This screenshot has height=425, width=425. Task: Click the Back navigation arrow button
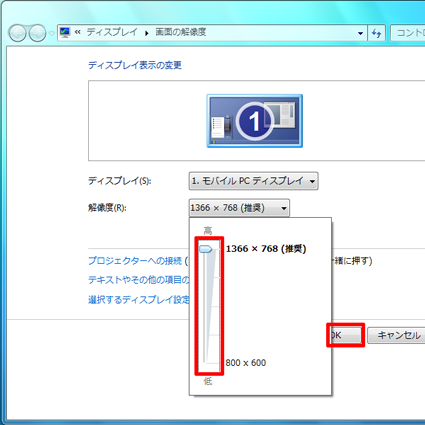point(17,33)
